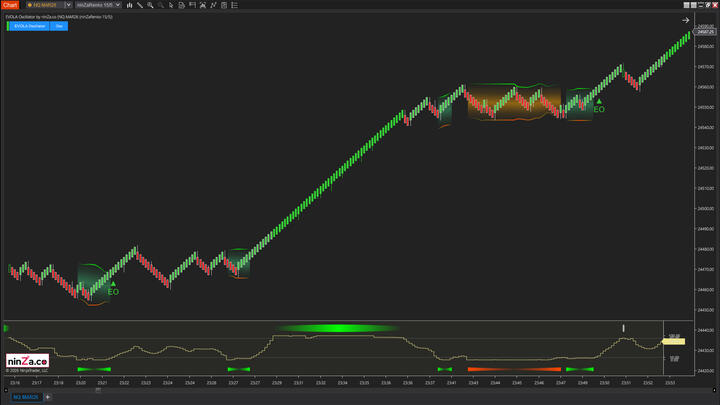This screenshot has width=720, height=405.
Task: Click the orange Chart menu label
Action: [10, 5]
